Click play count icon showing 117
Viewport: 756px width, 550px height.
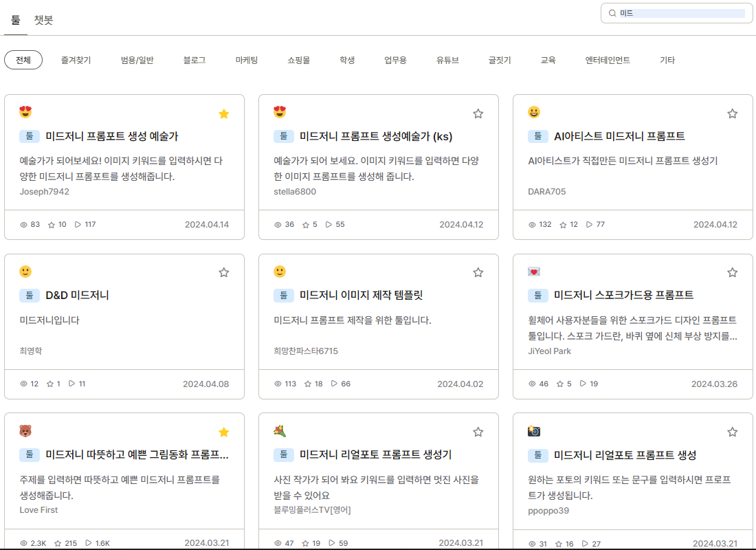click(x=77, y=224)
